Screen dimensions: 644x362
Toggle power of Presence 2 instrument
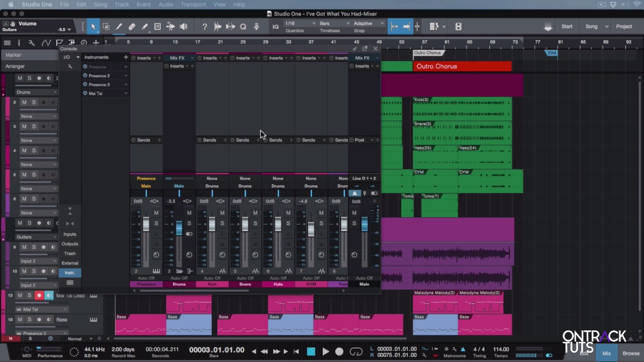[x=85, y=75]
